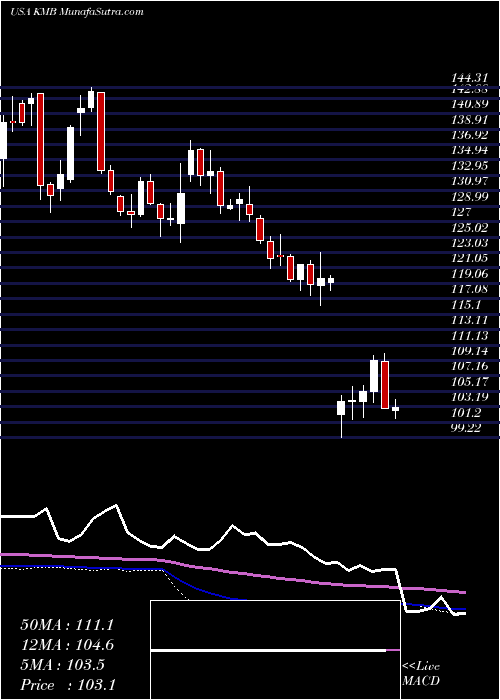Select the 140.89 price axis label

tap(472, 104)
